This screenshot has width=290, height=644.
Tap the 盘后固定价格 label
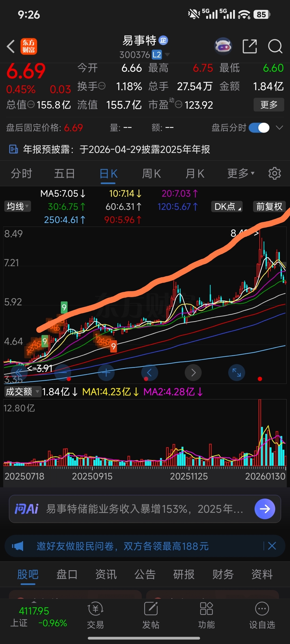click(x=34, y=128)
